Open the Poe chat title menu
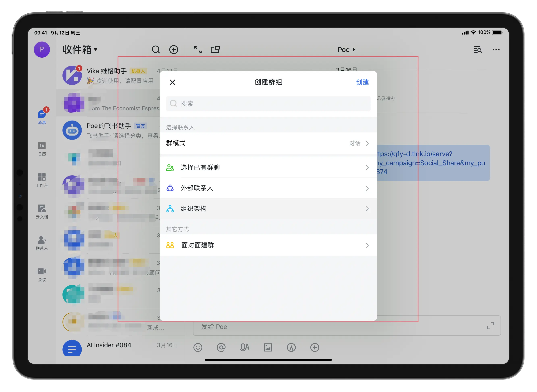This screenshot has width=537, height=392. (x=346, y=50)
